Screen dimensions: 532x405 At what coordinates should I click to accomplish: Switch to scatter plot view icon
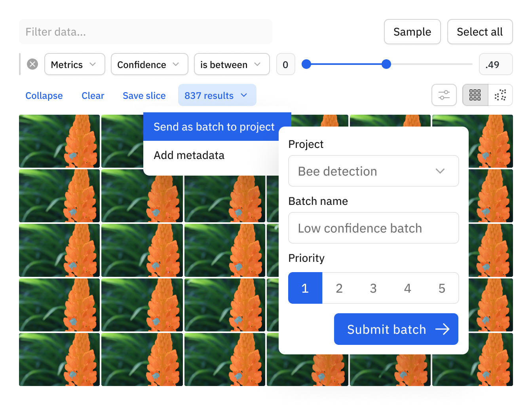click(500, 95)
